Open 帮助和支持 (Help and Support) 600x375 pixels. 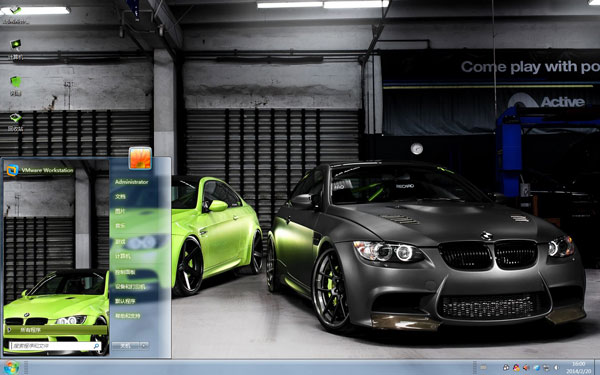[x=128, y=316]
